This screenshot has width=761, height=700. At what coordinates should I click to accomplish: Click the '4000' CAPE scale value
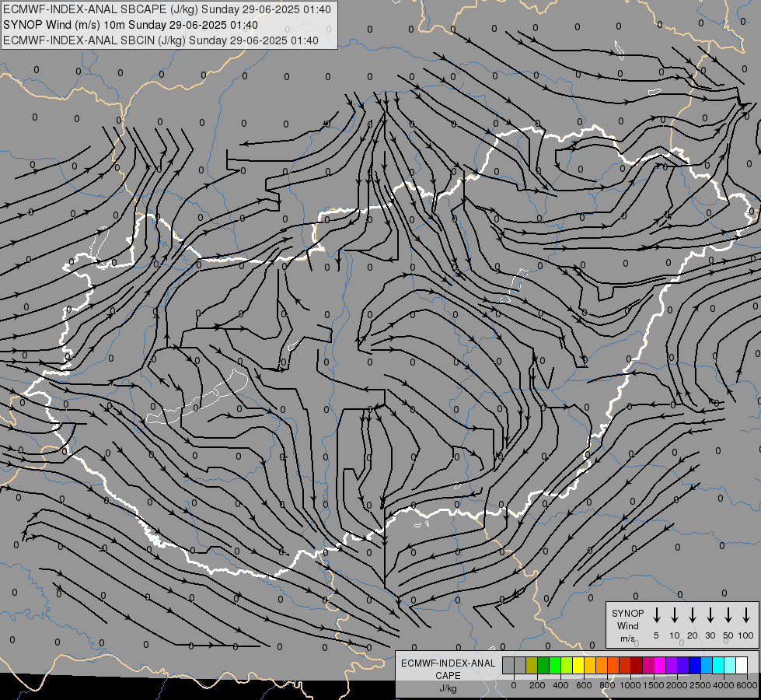tap(724, 685)
